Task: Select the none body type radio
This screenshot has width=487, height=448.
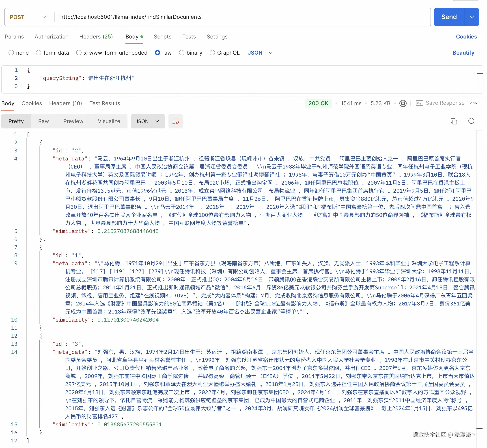Action: (x=11, y=53)
